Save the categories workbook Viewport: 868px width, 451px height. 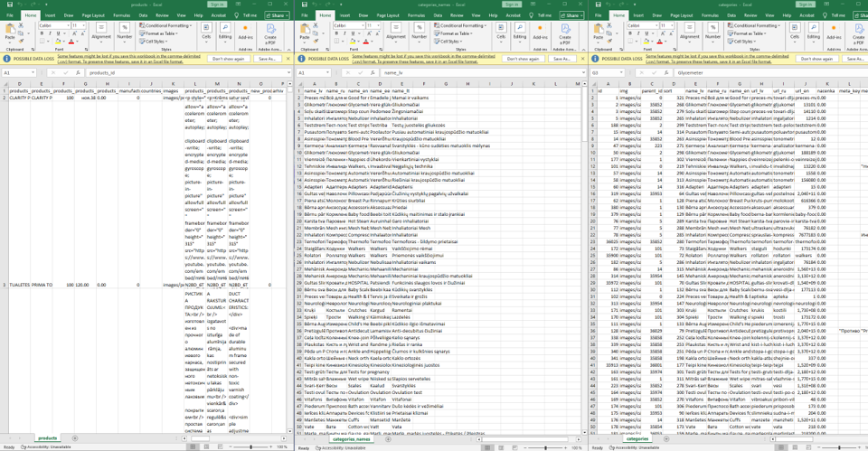coord(598,5)
